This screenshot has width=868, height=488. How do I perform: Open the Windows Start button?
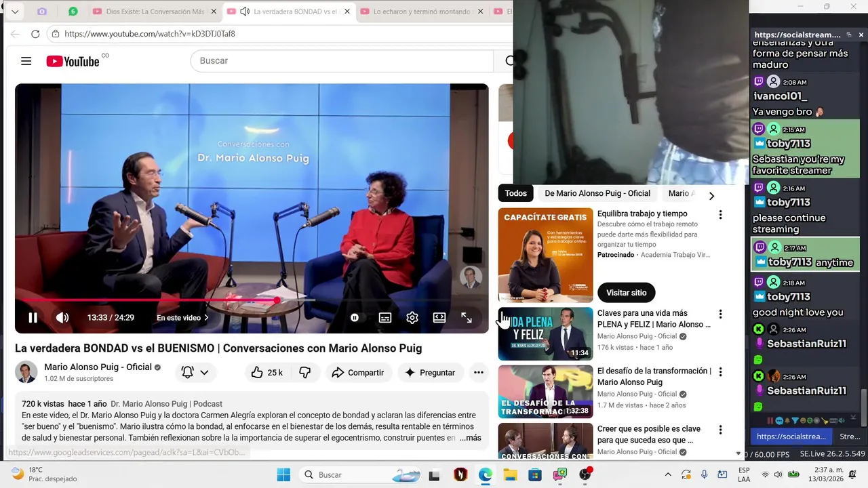(283, 474)
